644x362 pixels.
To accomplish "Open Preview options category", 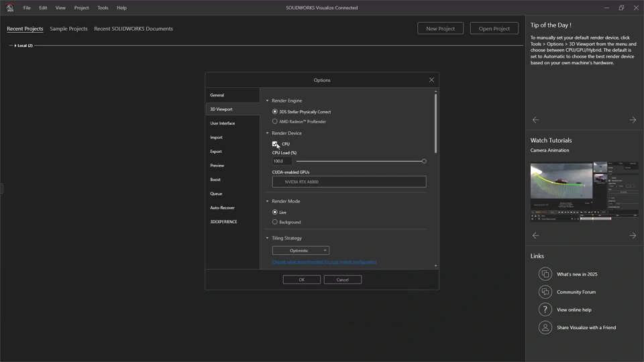I will [x=233, y=166].
